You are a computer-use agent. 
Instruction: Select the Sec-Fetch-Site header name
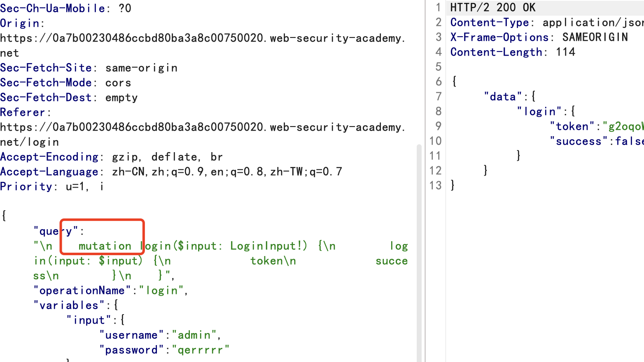coord(46,68)
